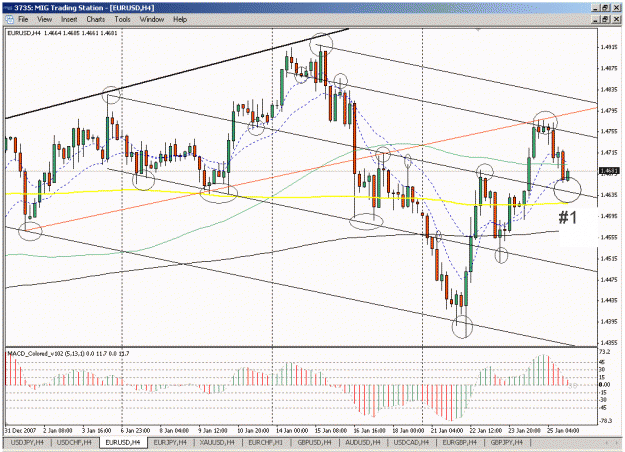Click the 3 Jan 16:00 time label
This screenshot has width=625, height=452.
(96, 430)
